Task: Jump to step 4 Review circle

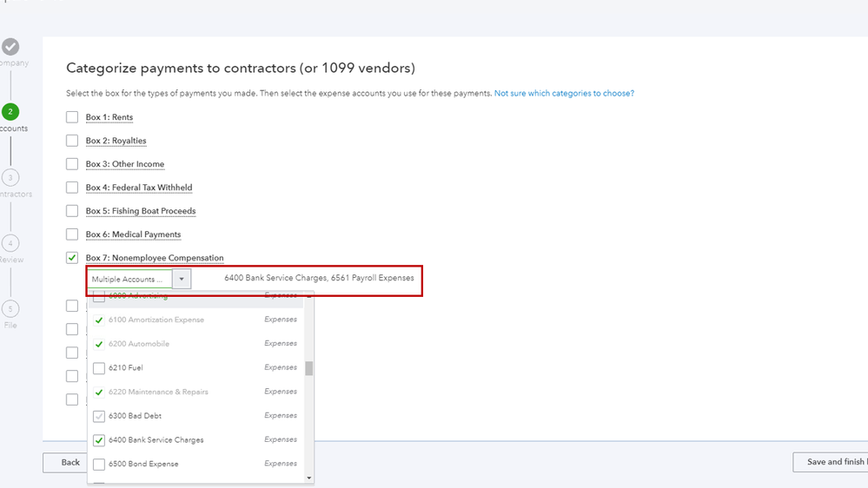Action: 10,243
